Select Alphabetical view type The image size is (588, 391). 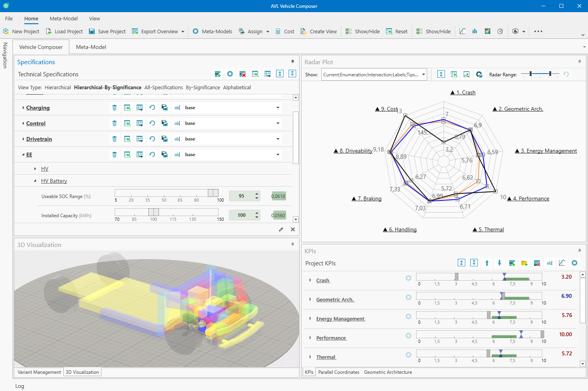pos(237,87)
